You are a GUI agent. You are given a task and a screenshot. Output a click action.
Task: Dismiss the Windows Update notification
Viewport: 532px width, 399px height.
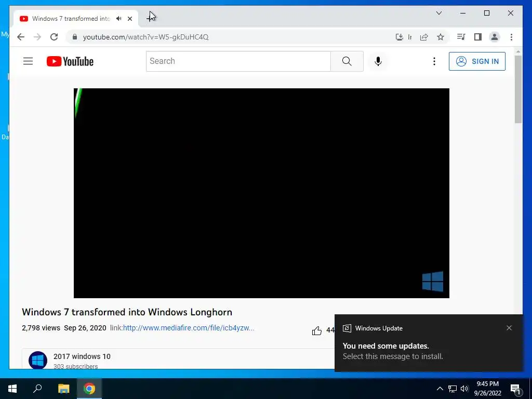(509, 328)
